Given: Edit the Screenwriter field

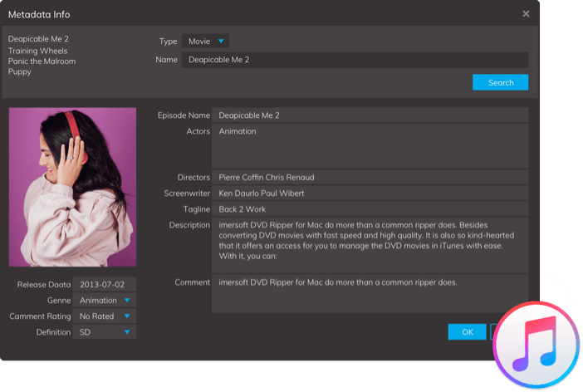Looking at the screenshot, I should point(370,194).
